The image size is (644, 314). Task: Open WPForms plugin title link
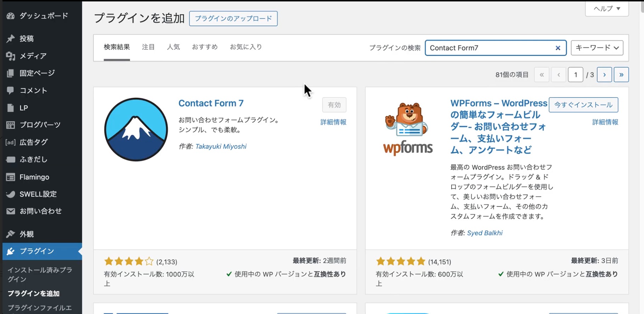(x=499, y=127)
